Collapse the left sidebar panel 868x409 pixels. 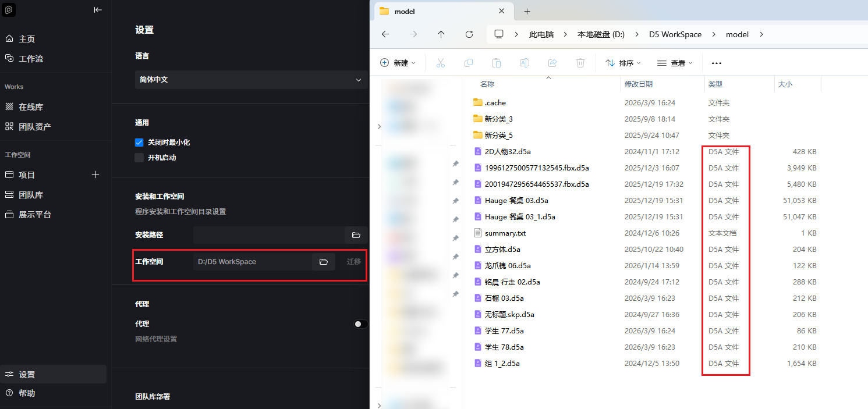pos(98,10)
